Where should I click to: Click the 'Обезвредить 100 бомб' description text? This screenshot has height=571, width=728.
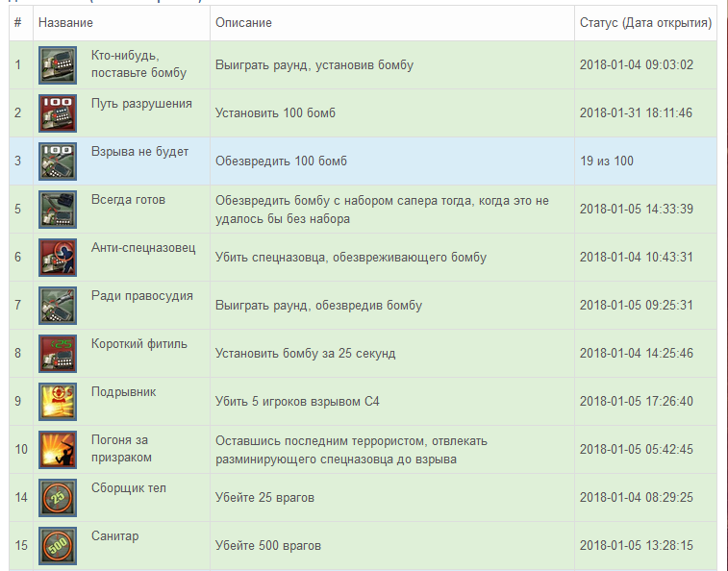pyautogui.click(x=281, y=161)
